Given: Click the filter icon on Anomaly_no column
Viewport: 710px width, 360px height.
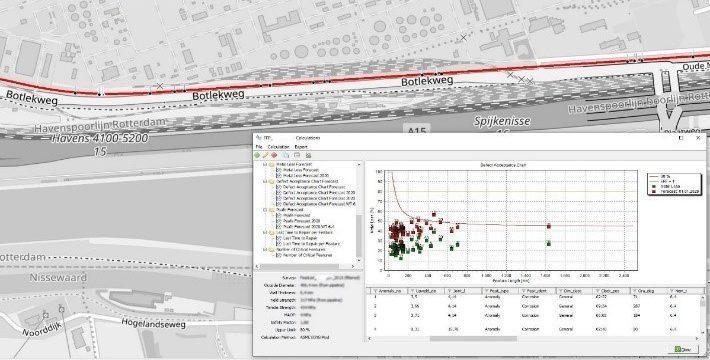Looking at the screenshot, I should (374, 290).
